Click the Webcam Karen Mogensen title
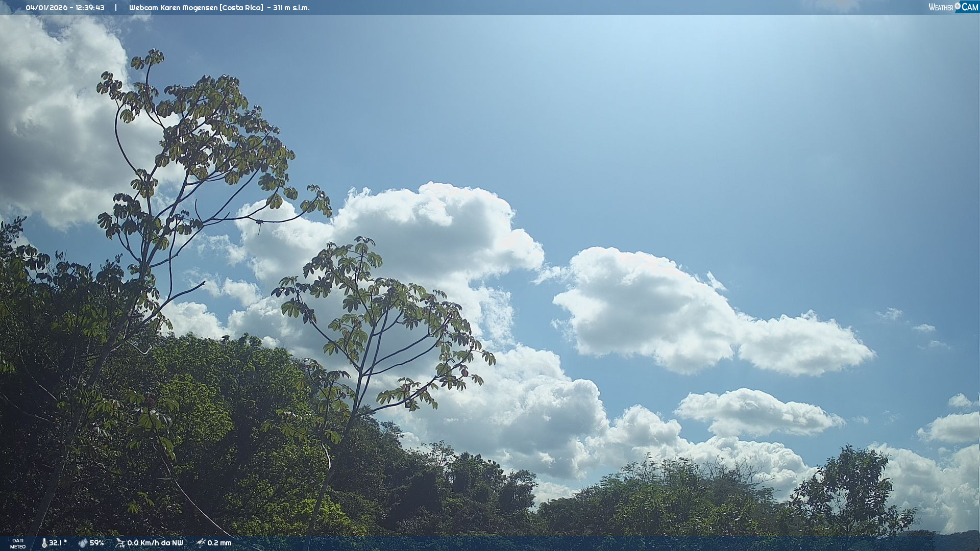The image size is (980, 551). tap(173, 8)
